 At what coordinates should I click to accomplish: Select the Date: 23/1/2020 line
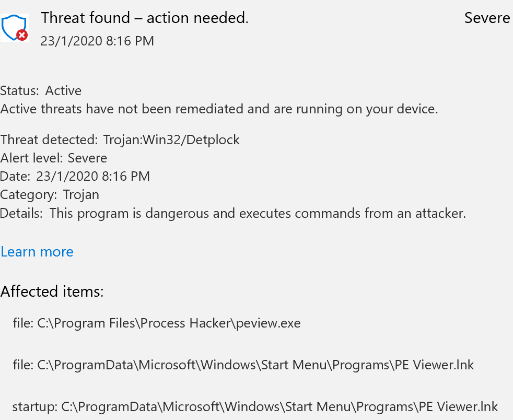(75, 177)
